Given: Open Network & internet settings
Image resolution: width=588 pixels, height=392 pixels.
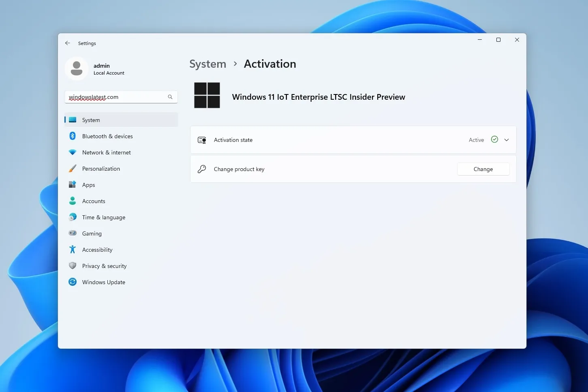Looking at the screenshot, I should click(x=106, y=152).
